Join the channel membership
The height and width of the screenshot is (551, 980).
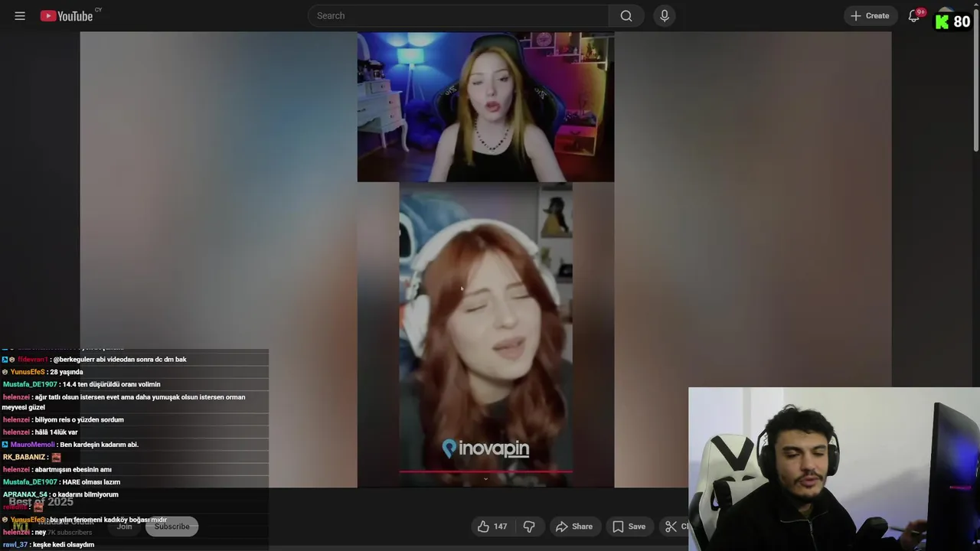click(124, 527)
